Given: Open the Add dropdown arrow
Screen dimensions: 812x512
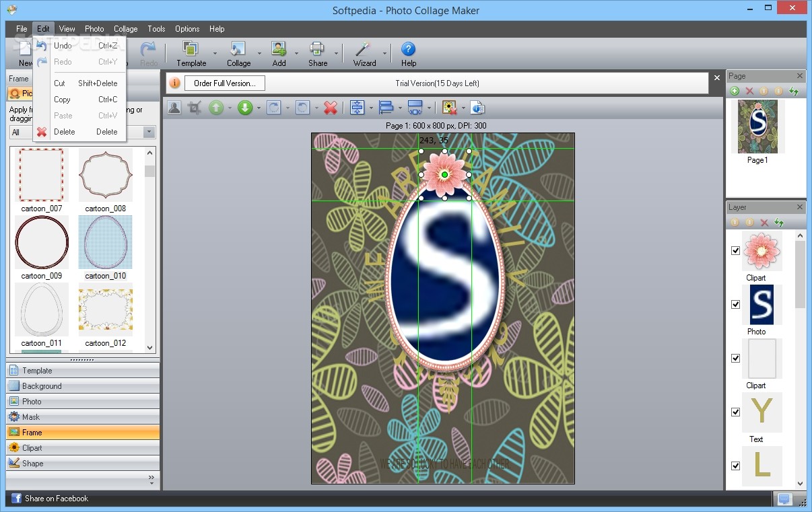Looking at the screenshot, I should [x=296, y=53].
